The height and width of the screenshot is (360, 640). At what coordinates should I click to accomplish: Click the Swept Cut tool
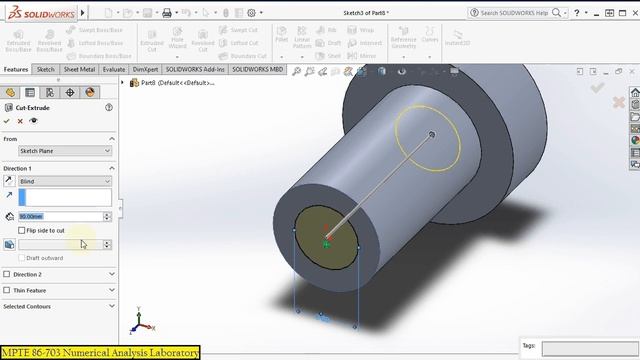tap(239, 30)
